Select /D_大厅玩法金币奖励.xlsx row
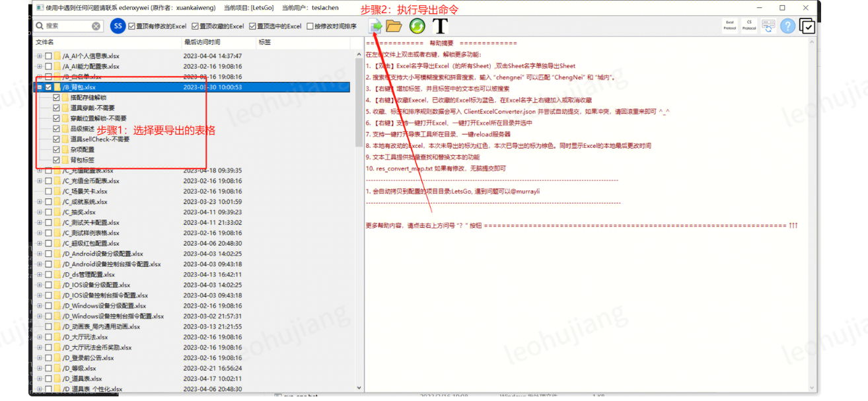 (x=192, y=347)
